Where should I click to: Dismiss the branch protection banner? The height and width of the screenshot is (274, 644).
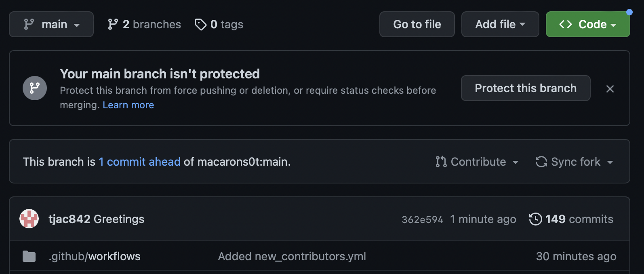610,89
